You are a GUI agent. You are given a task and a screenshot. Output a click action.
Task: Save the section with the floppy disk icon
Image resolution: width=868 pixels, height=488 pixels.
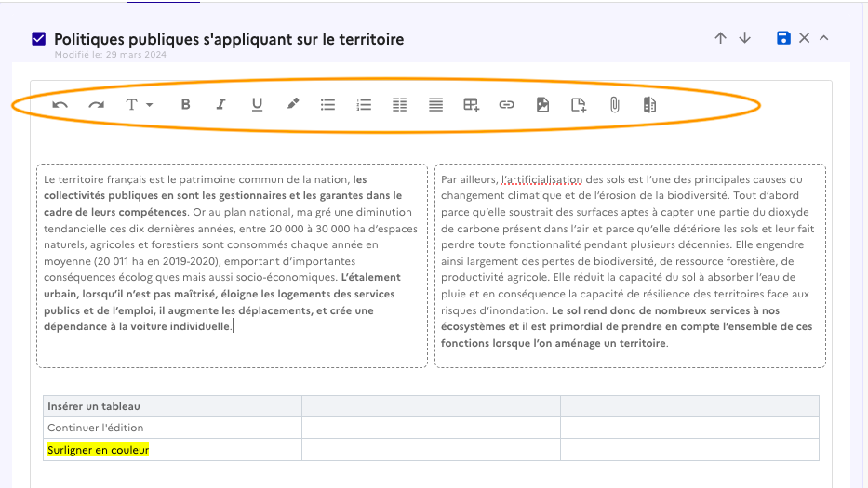click(783, 38)
